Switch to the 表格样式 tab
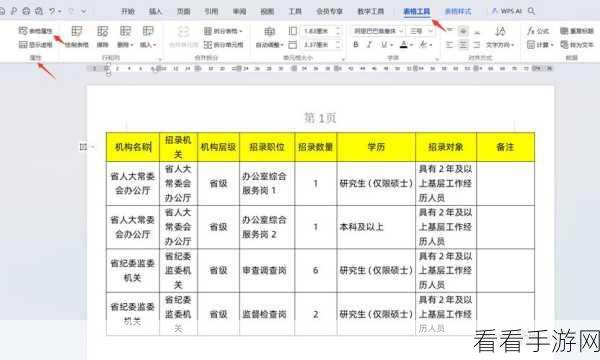The image size is (600, 360). [458, 11]
